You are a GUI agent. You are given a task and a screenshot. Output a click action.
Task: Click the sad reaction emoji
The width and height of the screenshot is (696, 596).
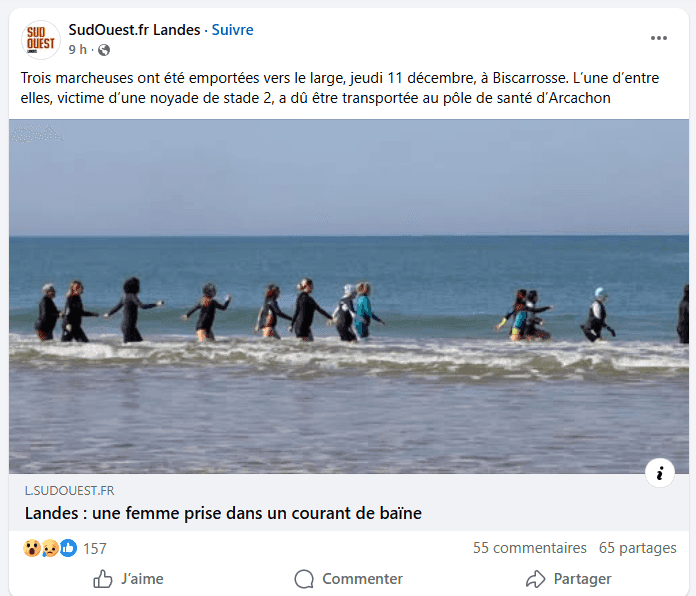coord(50,548)
